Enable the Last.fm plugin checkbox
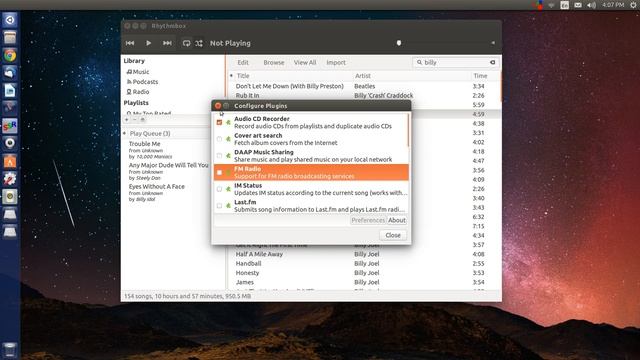Image resolution: width=640 pixels, height=360 pixels. pos(219,206)
